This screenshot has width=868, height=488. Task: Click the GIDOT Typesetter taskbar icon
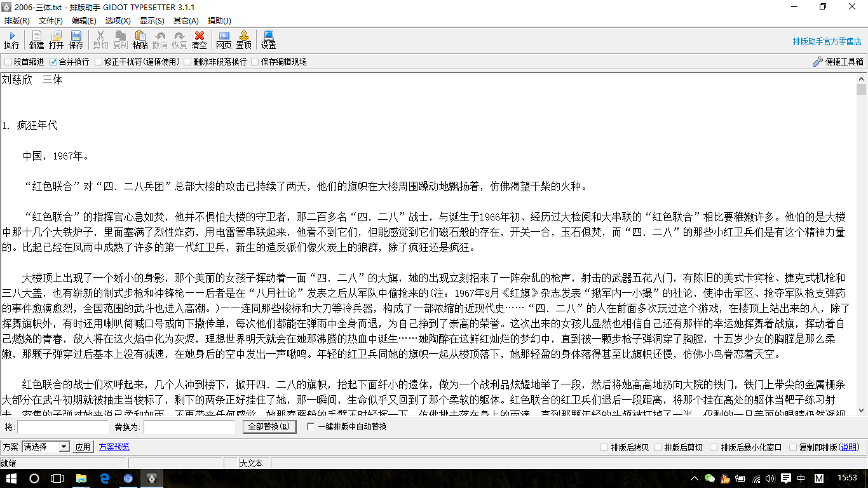(x=151, y=478)
